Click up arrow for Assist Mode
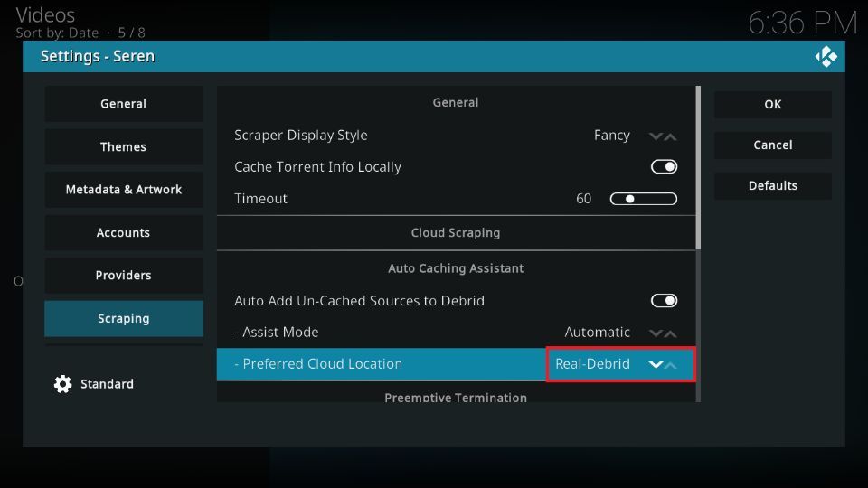The width and height of the screenshot is (868, 488). coord(670,333)
